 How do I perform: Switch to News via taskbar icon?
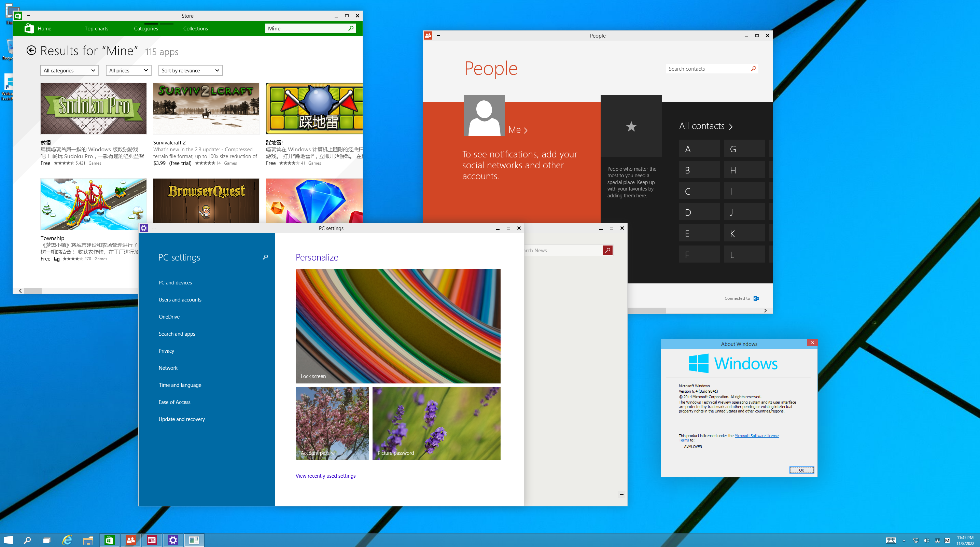[x=152, y=540]
